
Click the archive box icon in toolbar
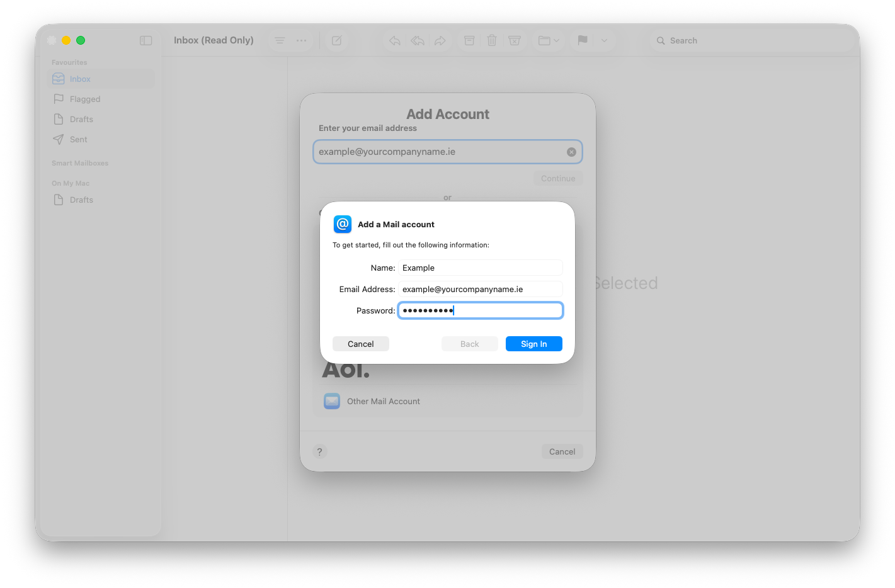click(469, 40)
